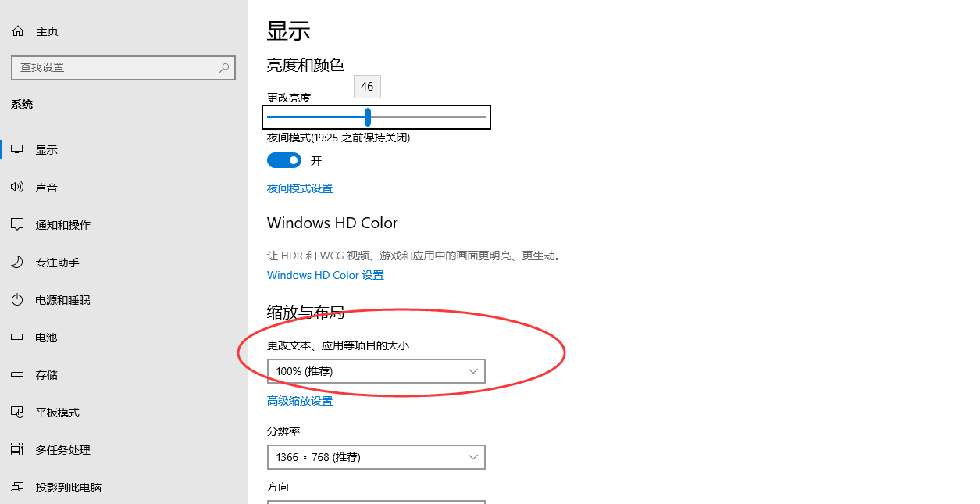
Task: Select the 显示 monitor icon in sidebar
Action: click(17, 149)
